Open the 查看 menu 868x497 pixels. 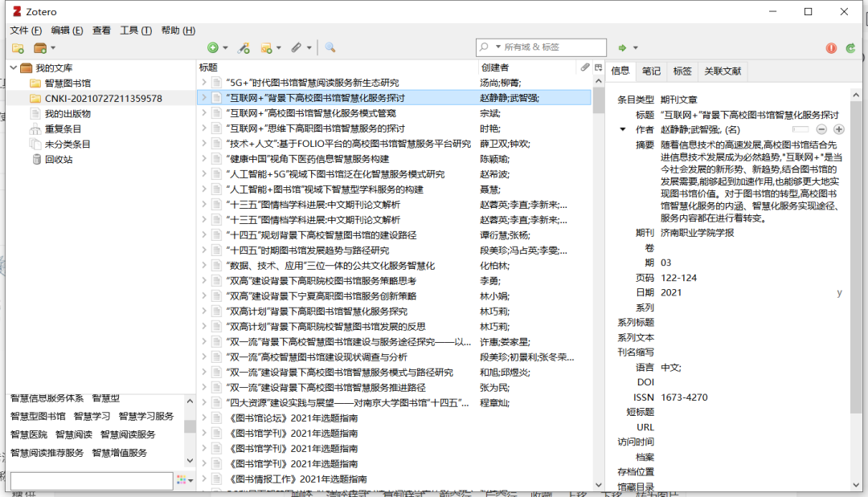[x=101, y=31]
